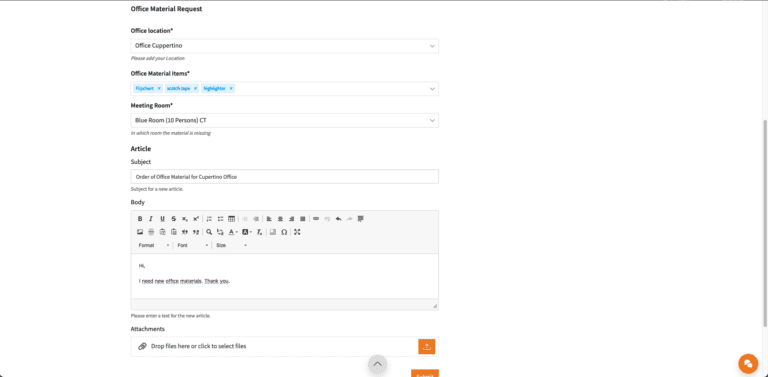Image resolution: width=768 pixels, height=377 pixels.
Task: Center align the text
Action: [280, 219]
